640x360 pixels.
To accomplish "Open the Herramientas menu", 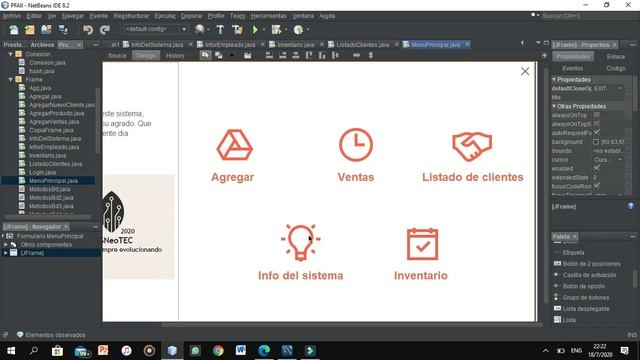I will [269, 16].
